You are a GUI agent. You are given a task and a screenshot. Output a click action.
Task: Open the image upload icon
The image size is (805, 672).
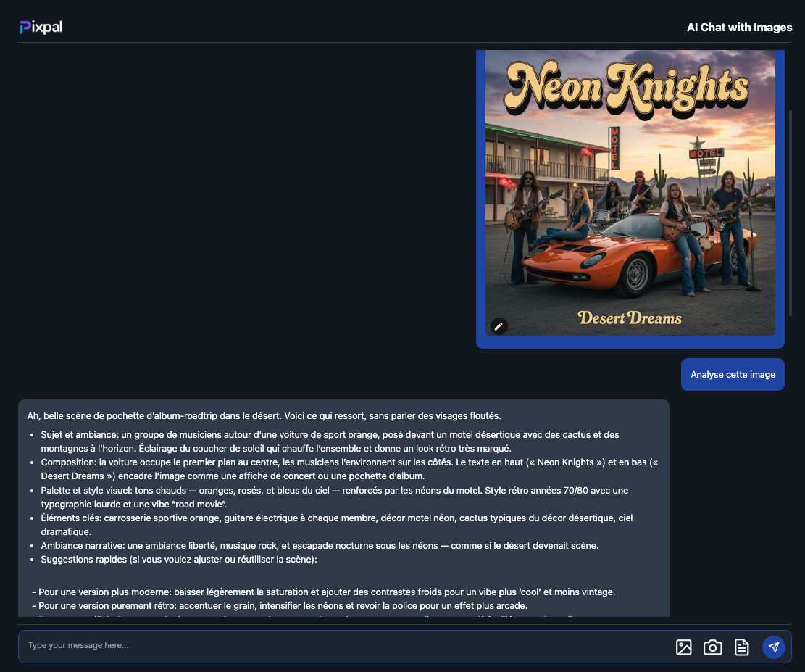[683, 647]
